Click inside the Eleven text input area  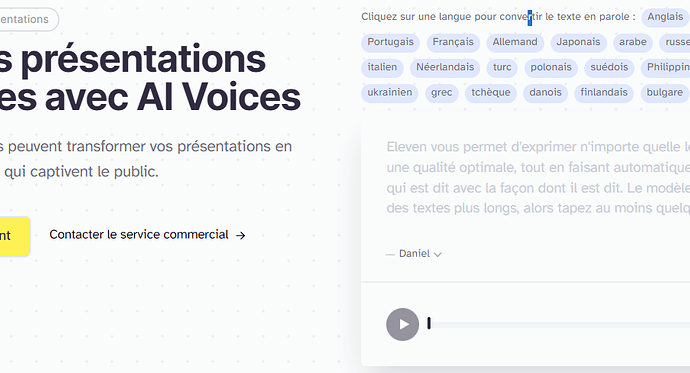[x=538, y=177]
